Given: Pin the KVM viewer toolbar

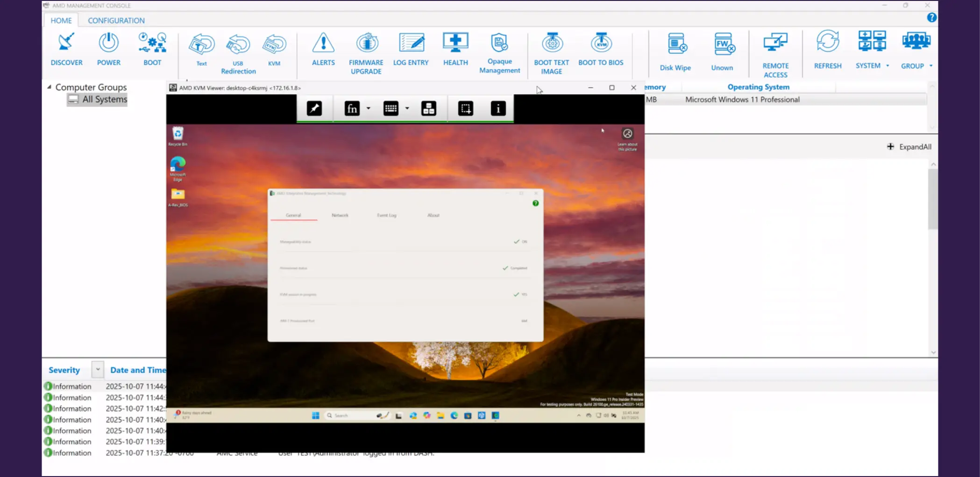Looking at the screenshot, I should 314,108.
